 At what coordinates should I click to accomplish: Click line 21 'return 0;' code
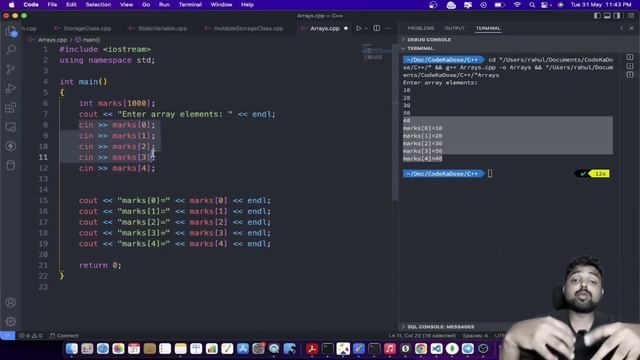(x=100, y=265)
